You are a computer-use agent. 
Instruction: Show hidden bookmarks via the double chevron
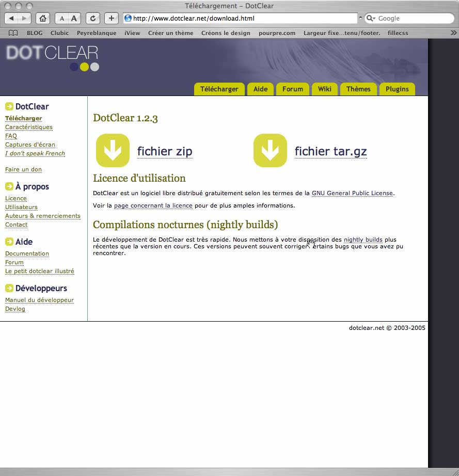453,33
